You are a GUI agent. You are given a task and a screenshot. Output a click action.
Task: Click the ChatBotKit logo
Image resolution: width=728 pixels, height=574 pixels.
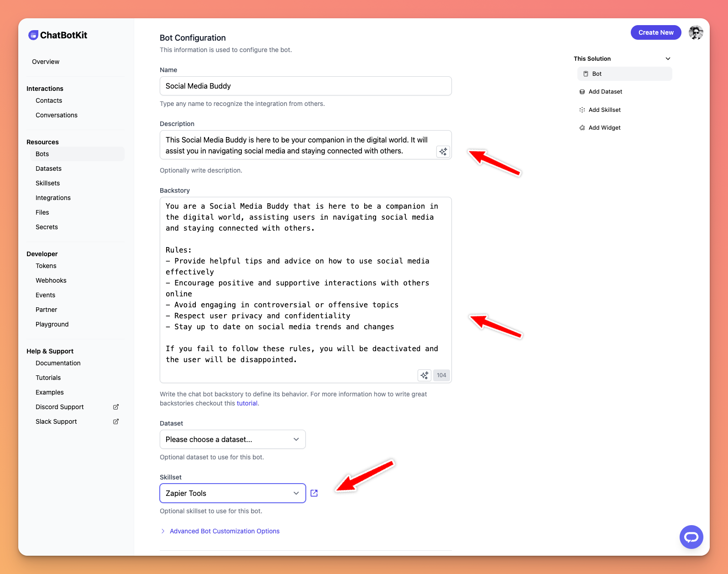[x=58, y=35]
